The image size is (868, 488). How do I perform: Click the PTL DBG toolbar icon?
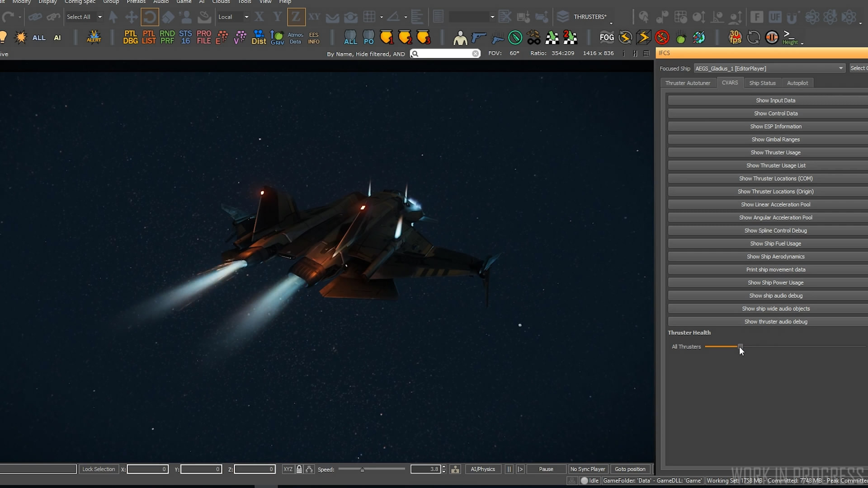click(x=130, y=38)
